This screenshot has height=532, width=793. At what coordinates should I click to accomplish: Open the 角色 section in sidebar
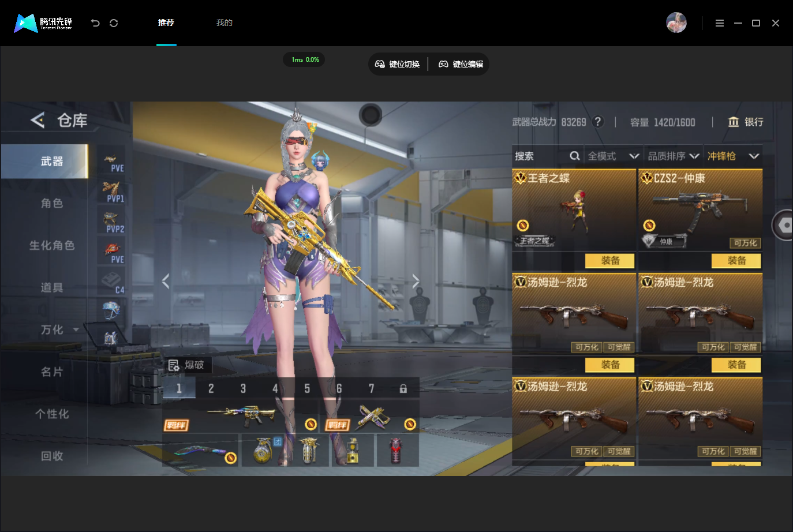click(x=52, y=203)
